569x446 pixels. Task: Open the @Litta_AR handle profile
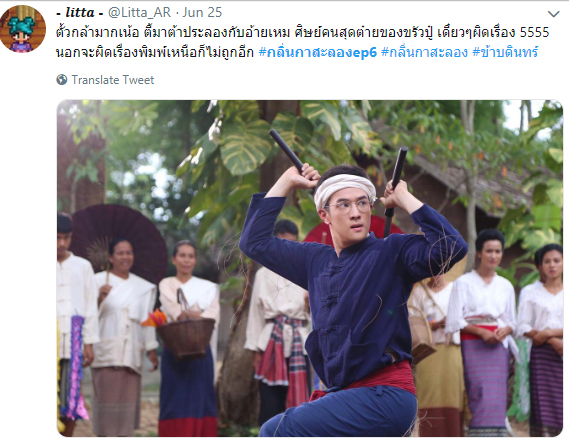point(140,13)
